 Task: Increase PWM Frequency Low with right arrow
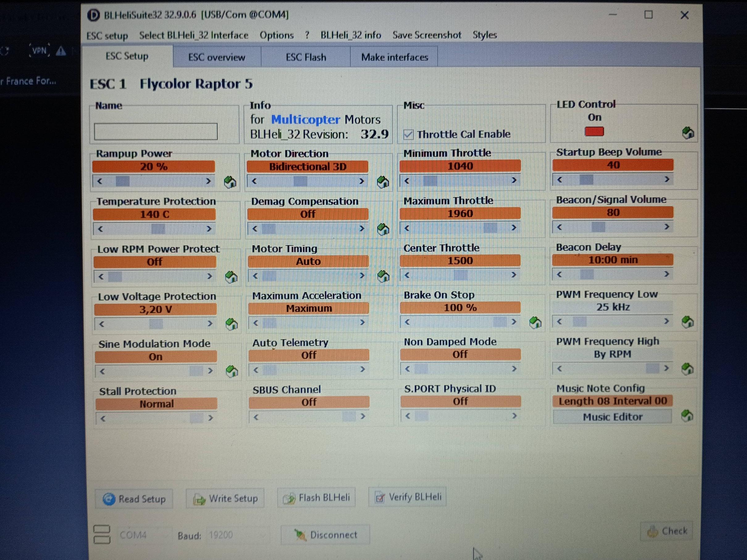(x=666, y=321)
